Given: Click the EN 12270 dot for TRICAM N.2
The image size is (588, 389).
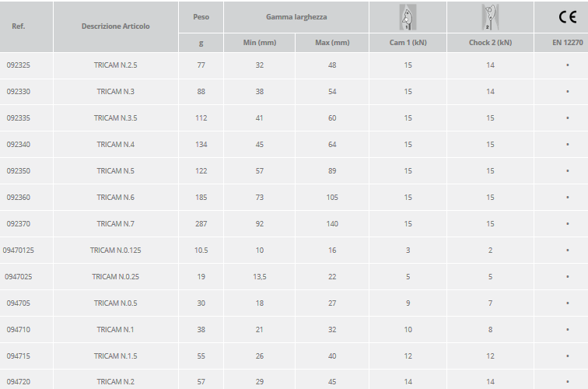Looking at the screenshot, I should click(568, 382).
